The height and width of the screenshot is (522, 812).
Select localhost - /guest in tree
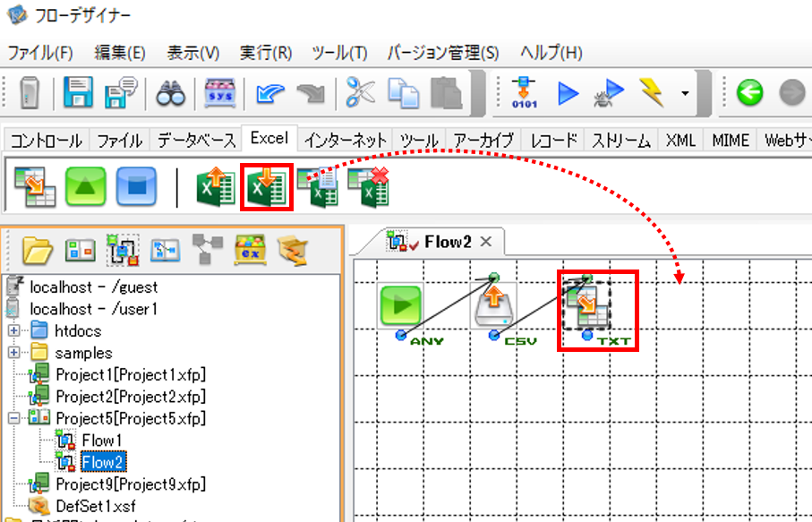pos(94,287)
